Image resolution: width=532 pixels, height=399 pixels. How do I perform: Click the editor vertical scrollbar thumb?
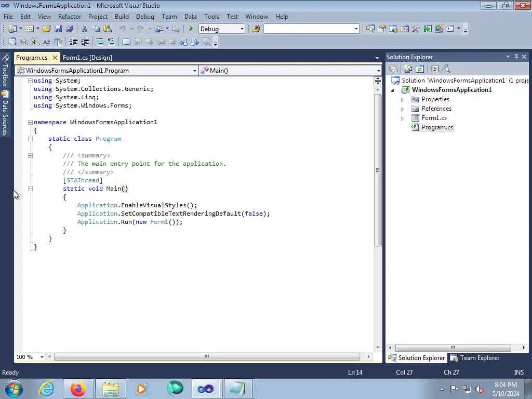point(378,170)
